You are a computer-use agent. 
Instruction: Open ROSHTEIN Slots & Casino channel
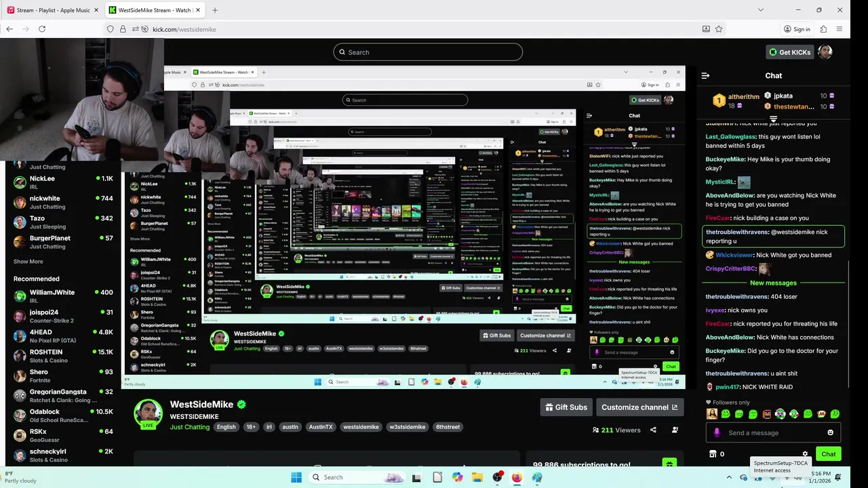pyautogui.click(x=62, y=356)
